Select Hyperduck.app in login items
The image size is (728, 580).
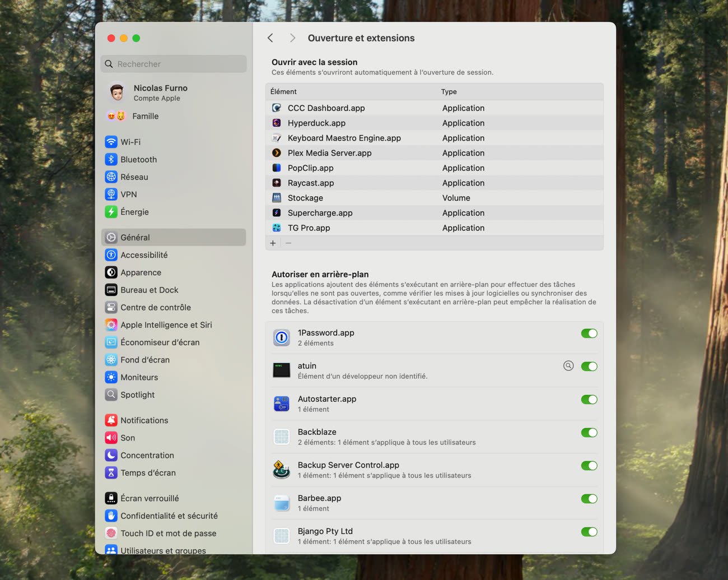(x=435, y=123)
